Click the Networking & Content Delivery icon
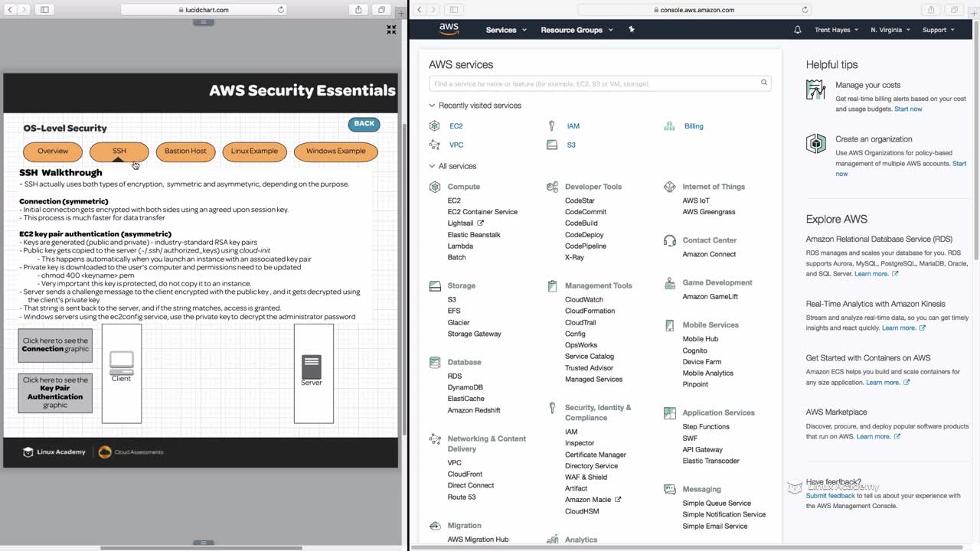The image size is (980, 551). click(x=435, y=439)
